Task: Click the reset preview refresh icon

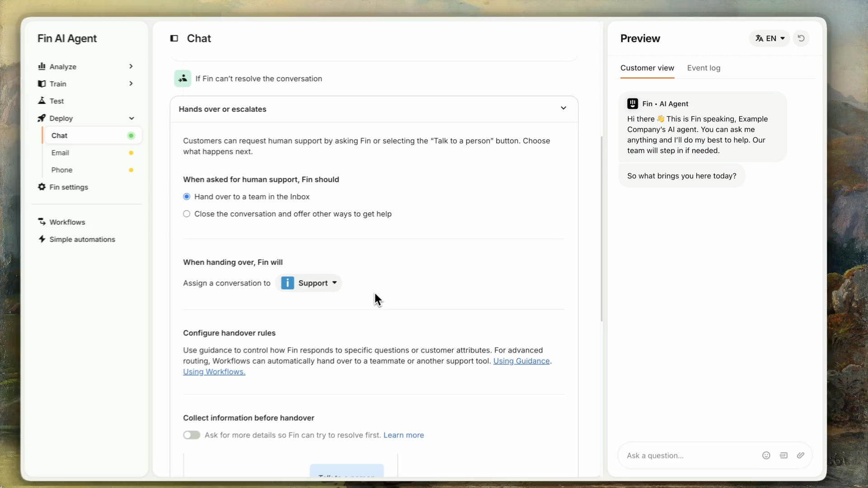Action: (801, 38)
